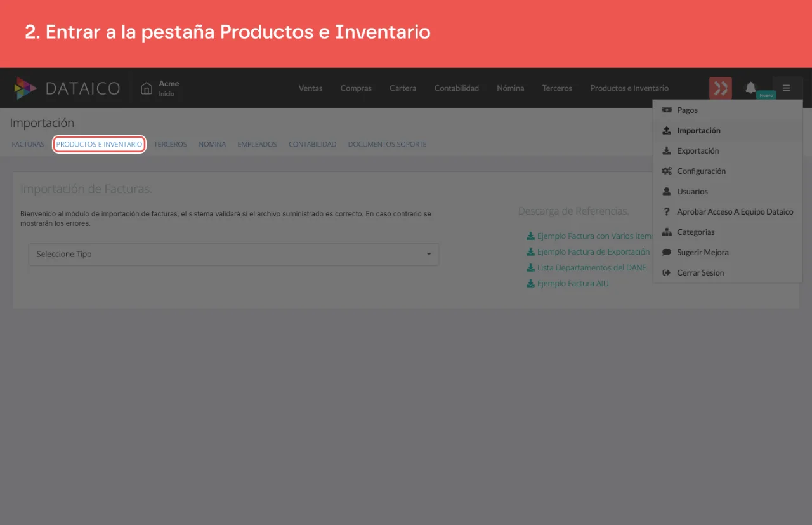812x525 pixels.
Task: Switch to the EMPLEADOS tab
Action: [257, 144]
